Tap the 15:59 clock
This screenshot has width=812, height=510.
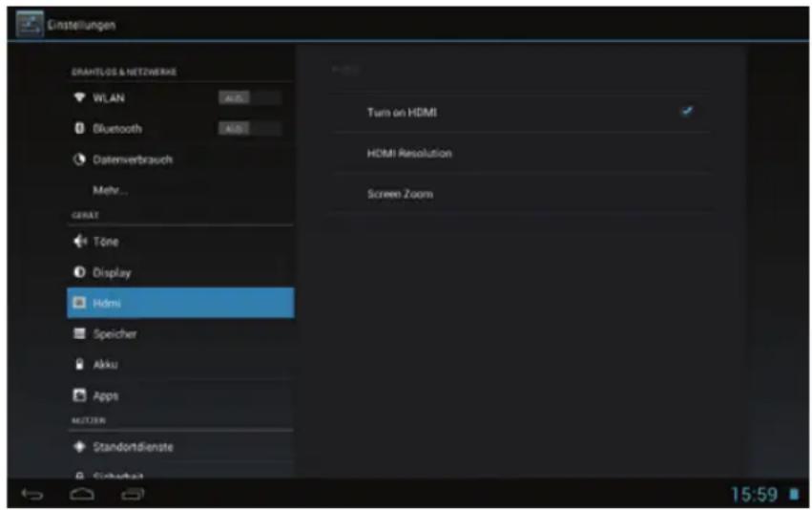coord(754,494)
